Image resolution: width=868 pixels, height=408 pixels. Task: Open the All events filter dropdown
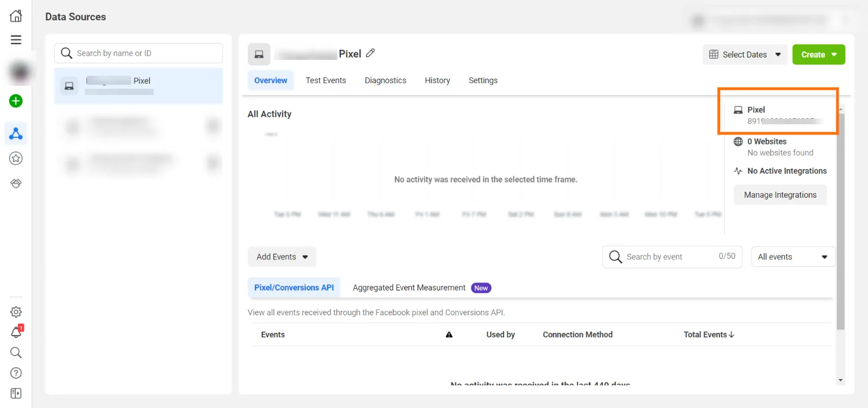coord(792,257)
